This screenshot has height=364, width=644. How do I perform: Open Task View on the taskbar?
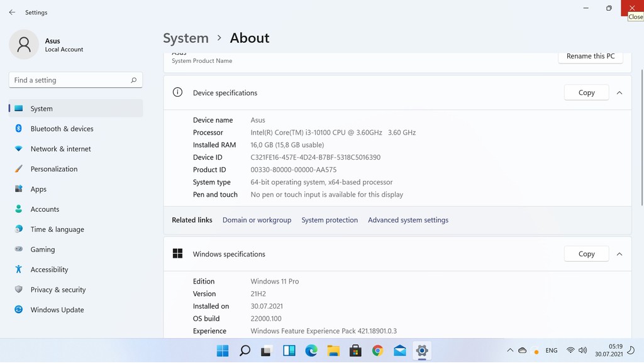[x=267, y=351]
